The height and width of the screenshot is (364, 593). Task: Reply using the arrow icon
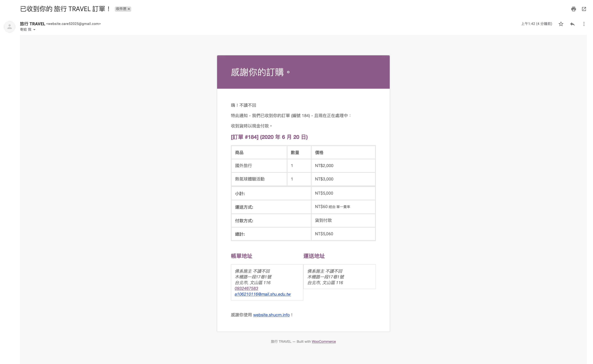(x=572, y=24)
